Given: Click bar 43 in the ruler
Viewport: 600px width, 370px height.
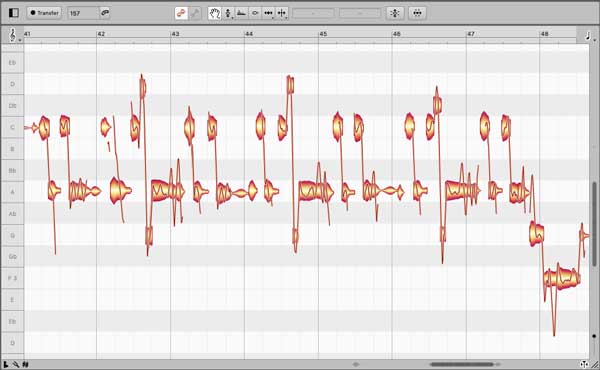Looking at the screenshot, I should point(175,34).
